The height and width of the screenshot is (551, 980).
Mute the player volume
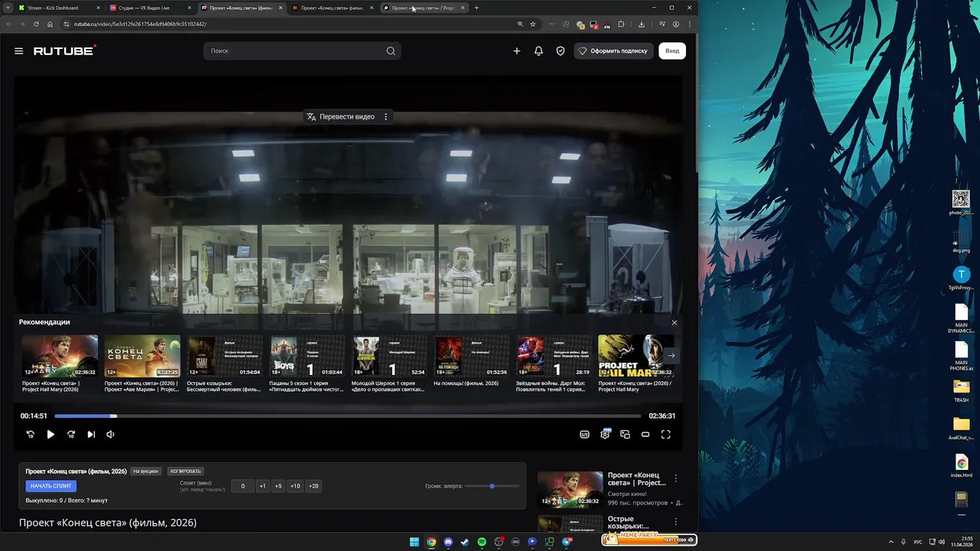tap(110, 435)
